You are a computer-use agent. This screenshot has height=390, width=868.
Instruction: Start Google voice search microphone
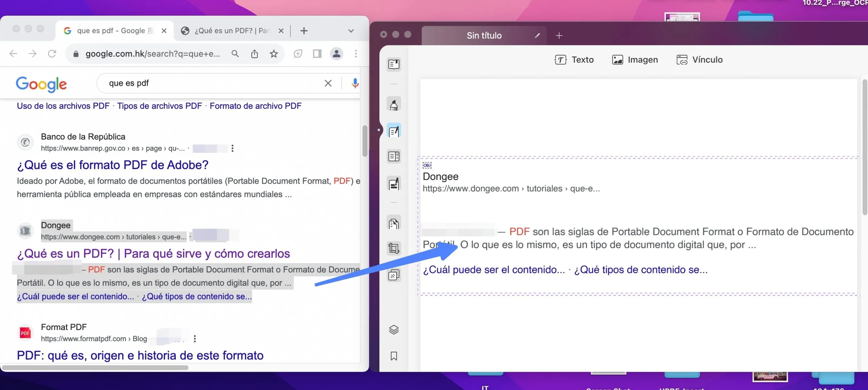tap(355, 83)
